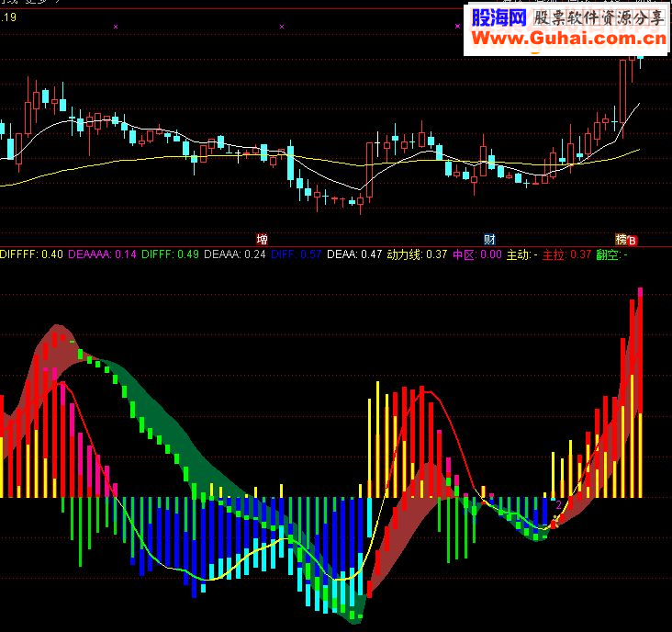Select the DIFFFF: 0.40 indicator label

[32, 254]
